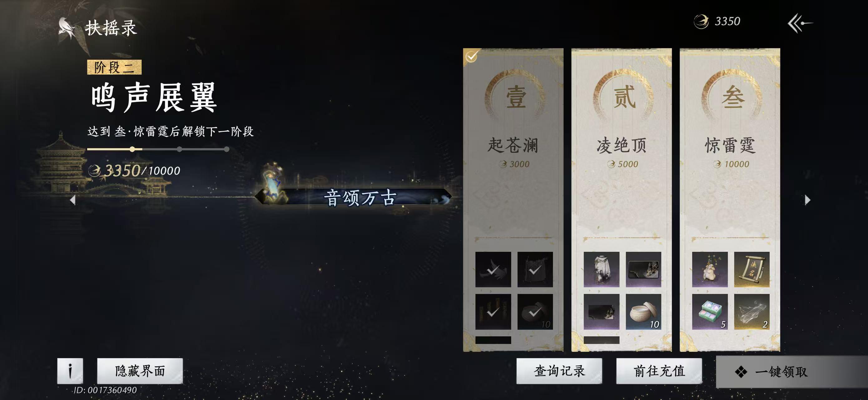The image size is (868, 400).
Task: Select the ceramic jar reward with 10
Action: point(644,312)
